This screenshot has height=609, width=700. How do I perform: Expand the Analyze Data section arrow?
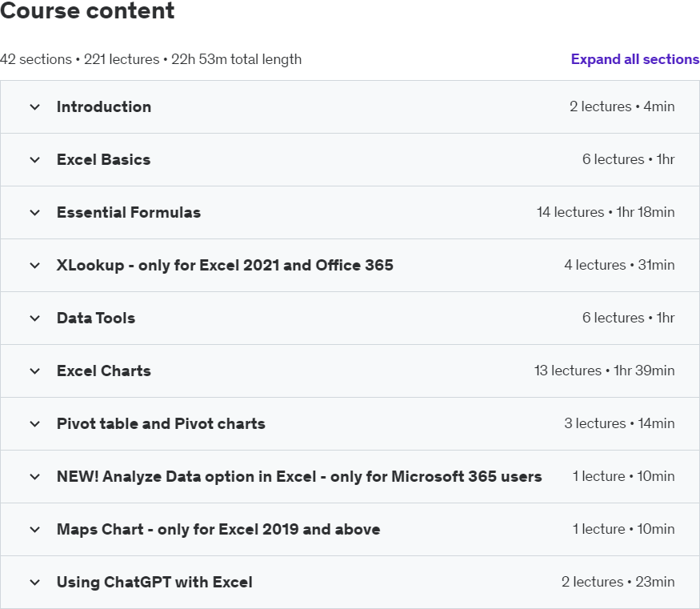point(34,476)
